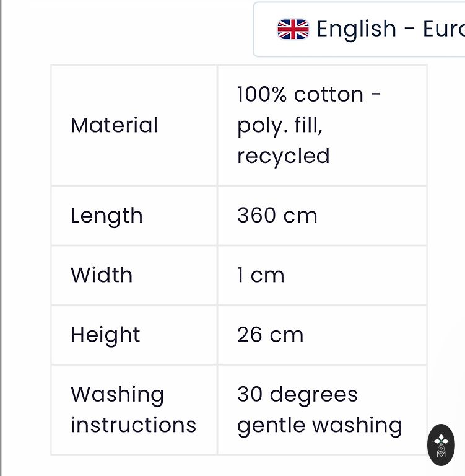The width and height of the screenshot is (465, 476).
Task: Click the Width label cell
Action: (102, 275)
